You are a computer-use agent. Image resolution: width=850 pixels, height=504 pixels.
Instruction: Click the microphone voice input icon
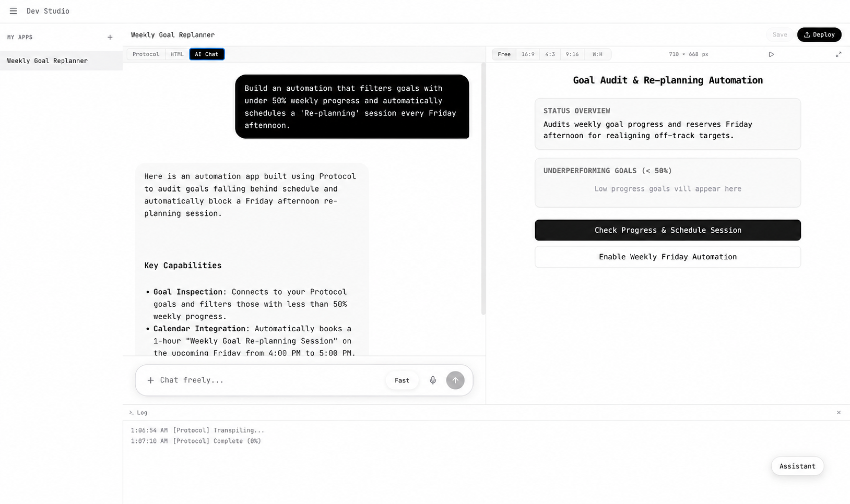click(433, 380)
